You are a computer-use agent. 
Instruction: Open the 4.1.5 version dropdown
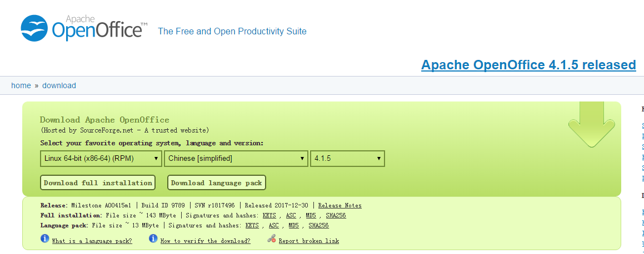point(347,159)
